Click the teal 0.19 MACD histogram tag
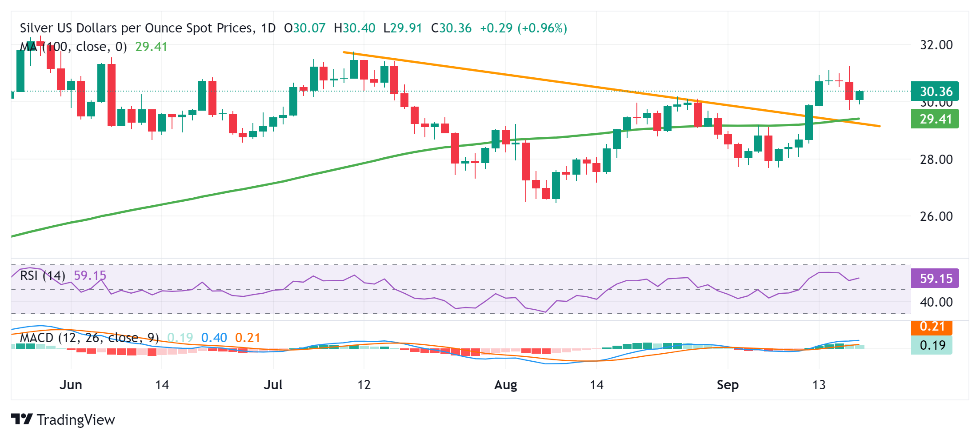Screen dimensions: 980x439 pos(932,345)
